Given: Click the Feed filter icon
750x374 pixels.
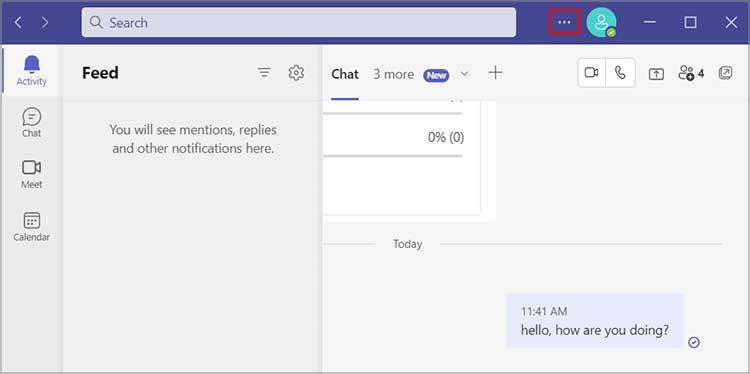Looking at the screenshot, I should 264,73.
